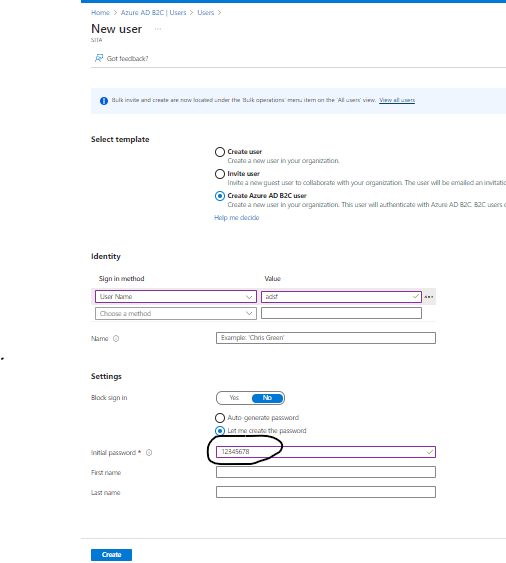Click green checkmark in the Value field
506x563 pixels.
tap(416, 296)
